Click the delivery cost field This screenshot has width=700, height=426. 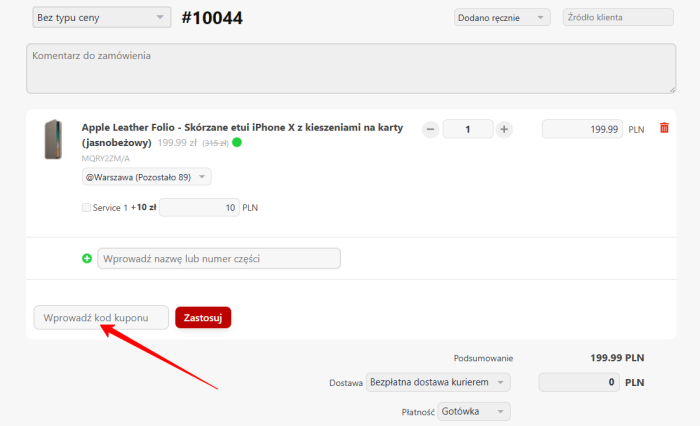click(x=578, y=383)
